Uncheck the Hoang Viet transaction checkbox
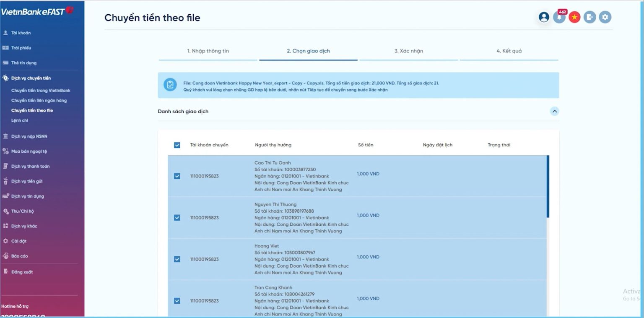Viewport: 644px width, 318px height. click(x=177, y=259)
